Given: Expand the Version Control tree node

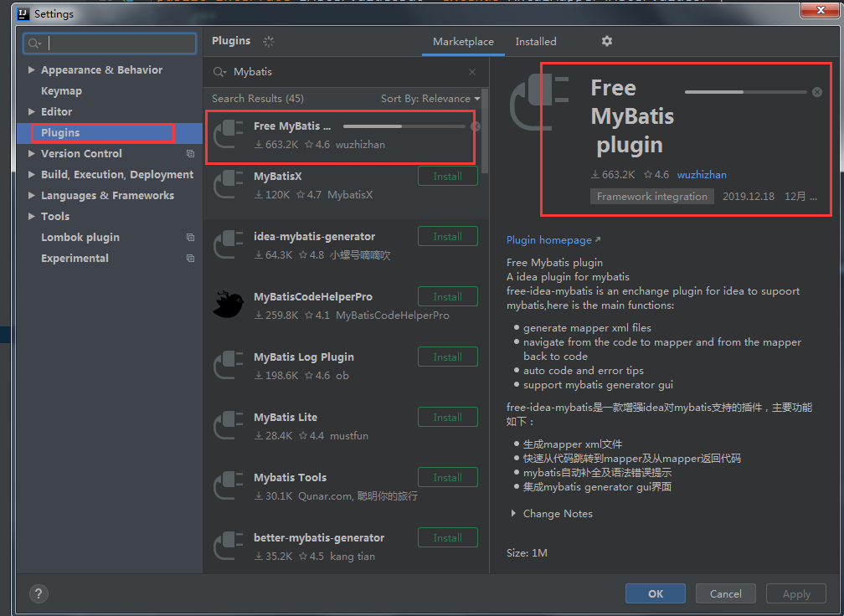Looking at the screenshot, I should tap(31, 154).
